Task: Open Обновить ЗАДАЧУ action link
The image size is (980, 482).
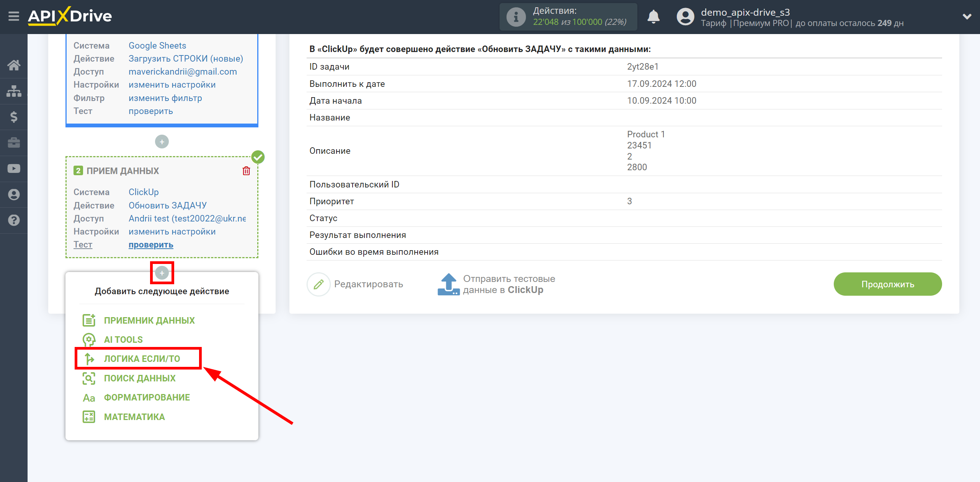Action: click(168, 205)
